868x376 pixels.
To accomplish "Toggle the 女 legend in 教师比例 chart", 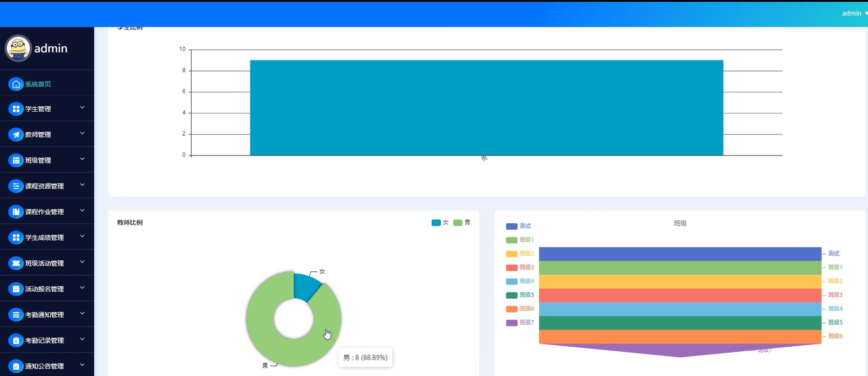I will pos(440,222).
